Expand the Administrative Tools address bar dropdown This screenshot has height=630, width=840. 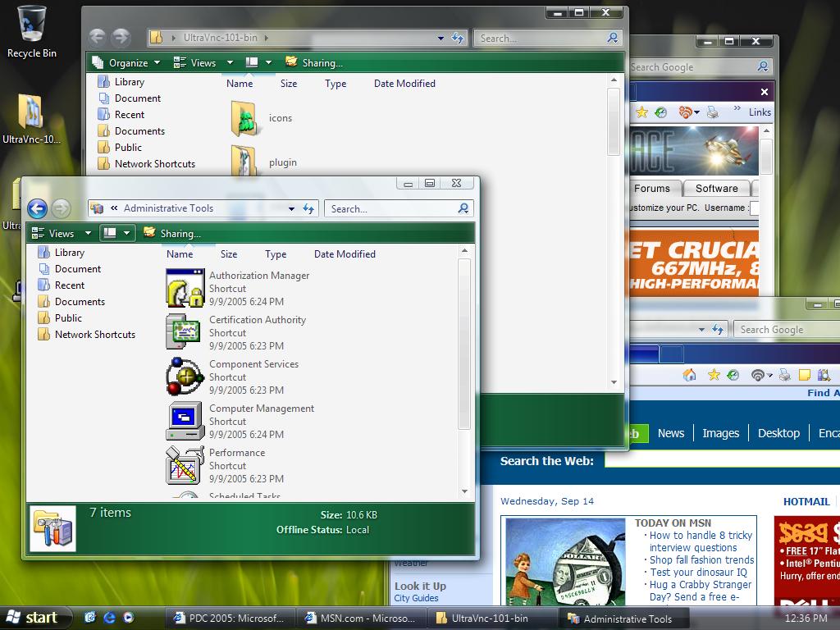(x=291, y=209)
